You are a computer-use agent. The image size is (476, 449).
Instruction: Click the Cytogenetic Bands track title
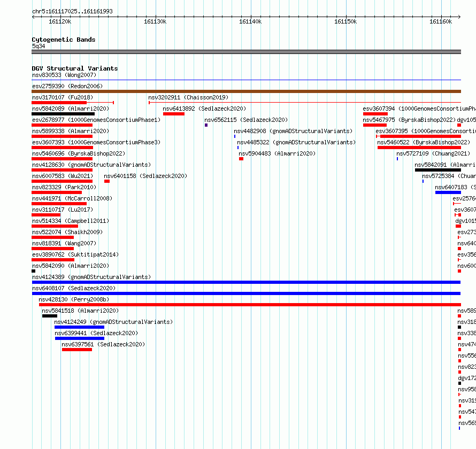pos(64,40)
